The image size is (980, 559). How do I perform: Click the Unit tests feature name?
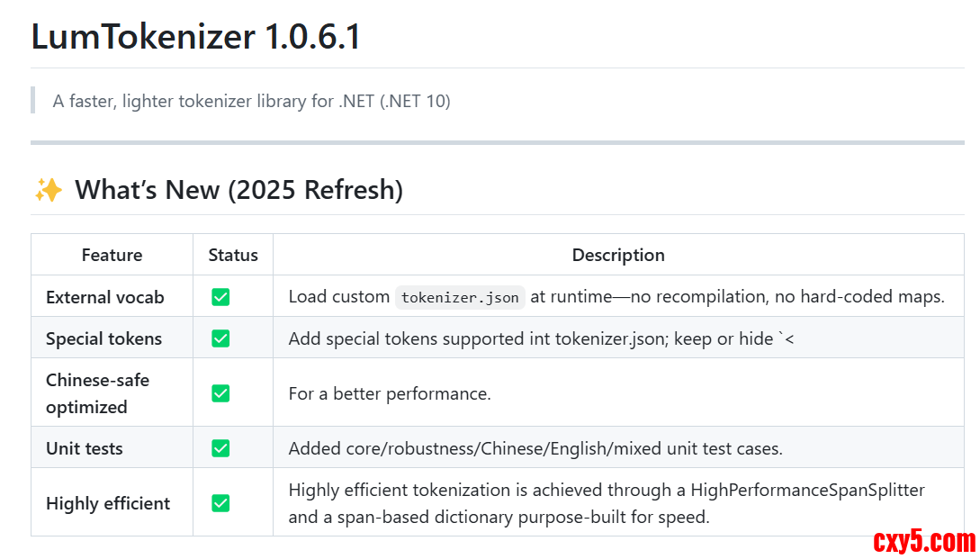[85, 448]
